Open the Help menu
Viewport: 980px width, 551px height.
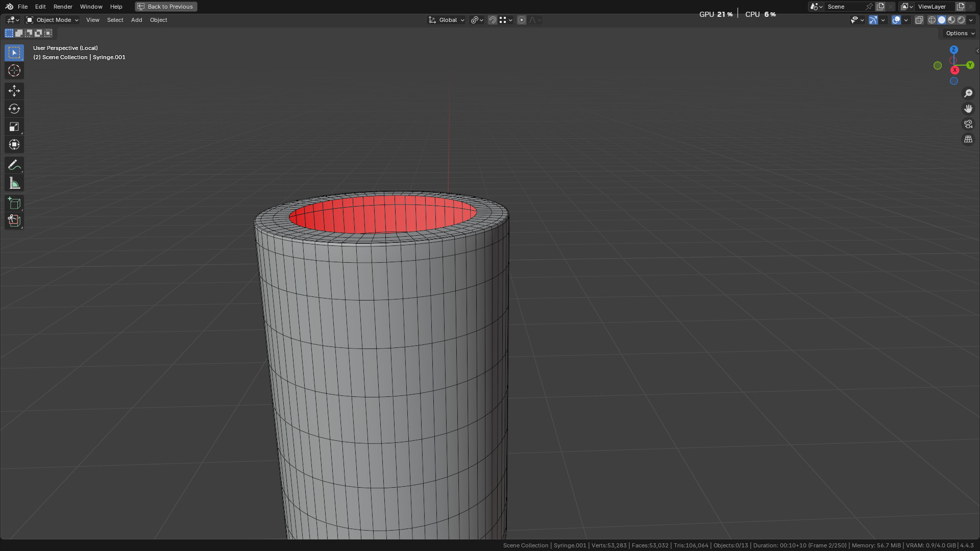point(116,7)
